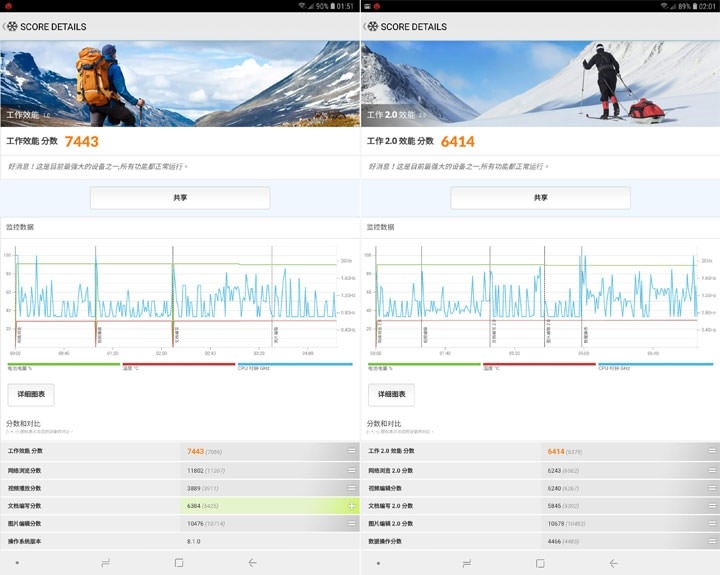Tap Android back arrow on Work 1.0 screen
720x575 pixels.
[x=252, y=563]
